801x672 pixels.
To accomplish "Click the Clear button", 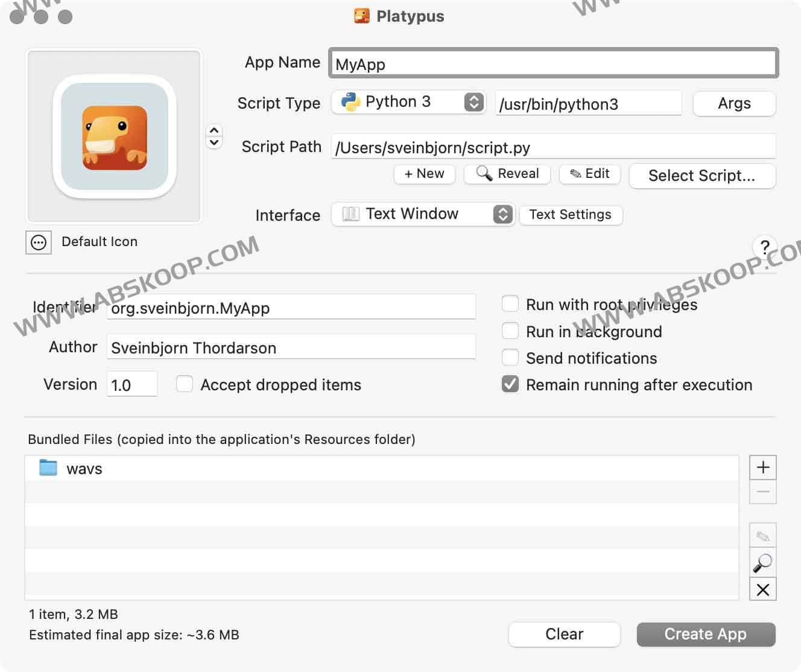I will point(564,634).
